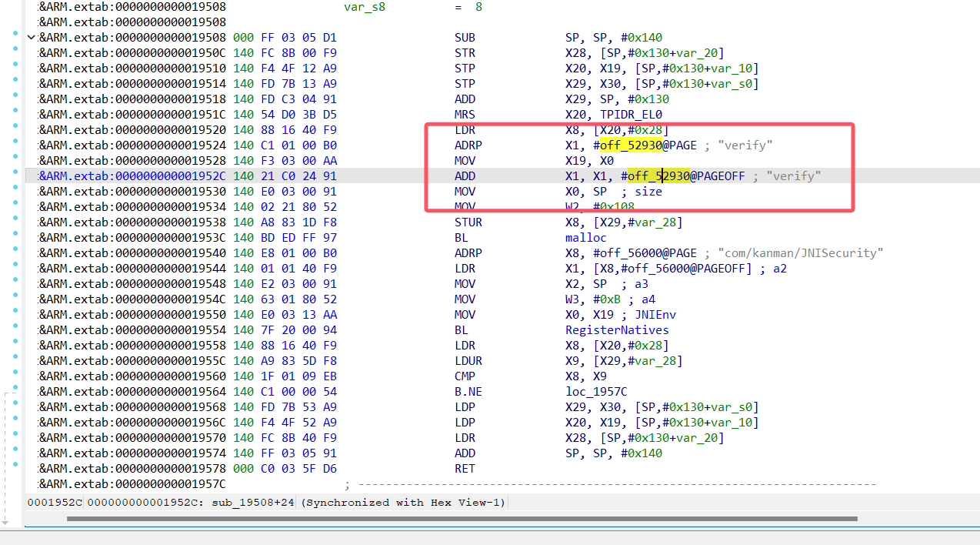980x545 pixels.
Task: Click off_52930 in the ADRP instruction
Action: coord(630,145)
